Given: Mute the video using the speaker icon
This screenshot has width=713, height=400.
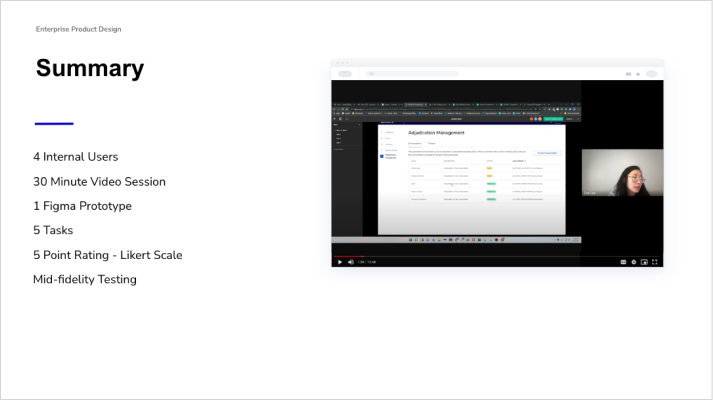Looking at the screenshot, I should tap(350, 262).
